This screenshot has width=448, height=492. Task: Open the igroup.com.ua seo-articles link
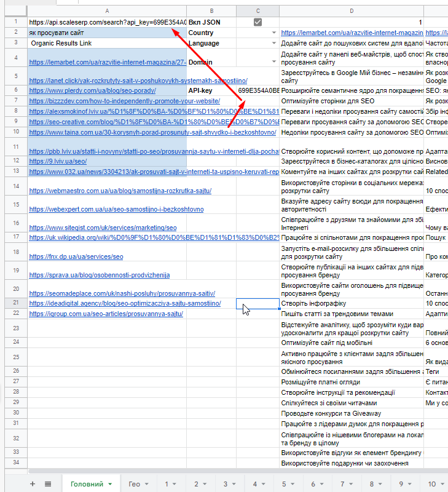106,314
